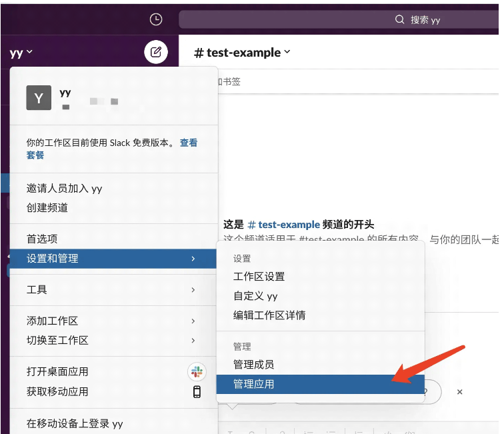504x434 pixels.
Task: Open 首选项 preferences
Action: click(x=114, y=239)
